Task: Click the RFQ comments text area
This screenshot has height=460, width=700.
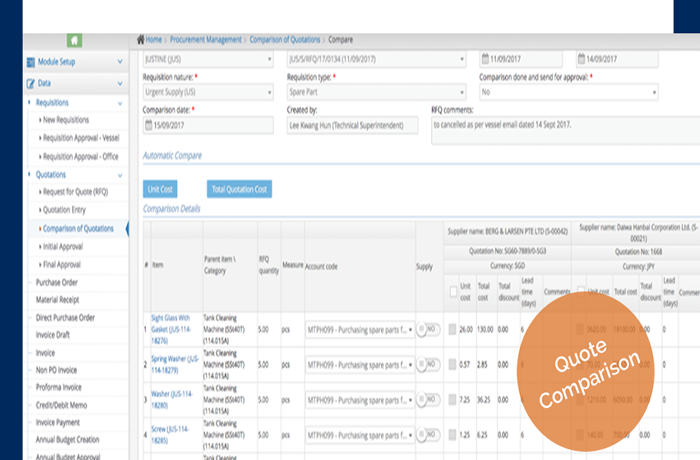Action: [x=565, y=130]
